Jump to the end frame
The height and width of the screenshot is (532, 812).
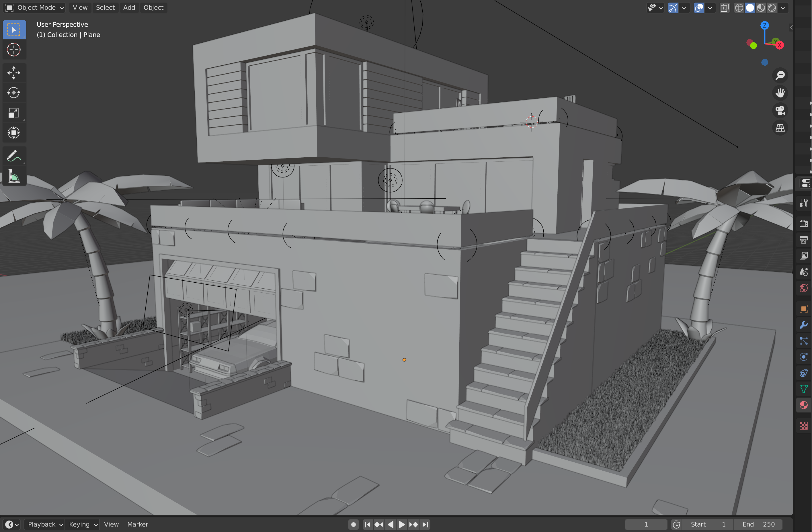(425, 524)
